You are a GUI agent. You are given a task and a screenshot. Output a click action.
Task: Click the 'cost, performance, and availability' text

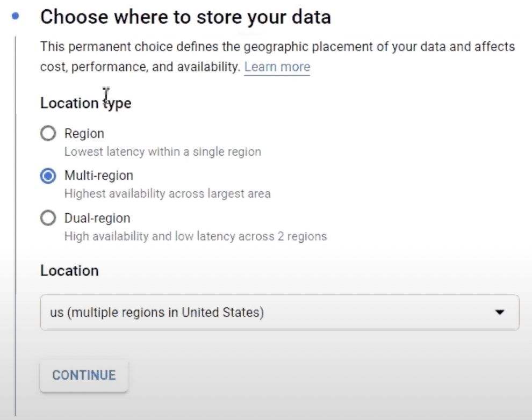click(140, 67)
